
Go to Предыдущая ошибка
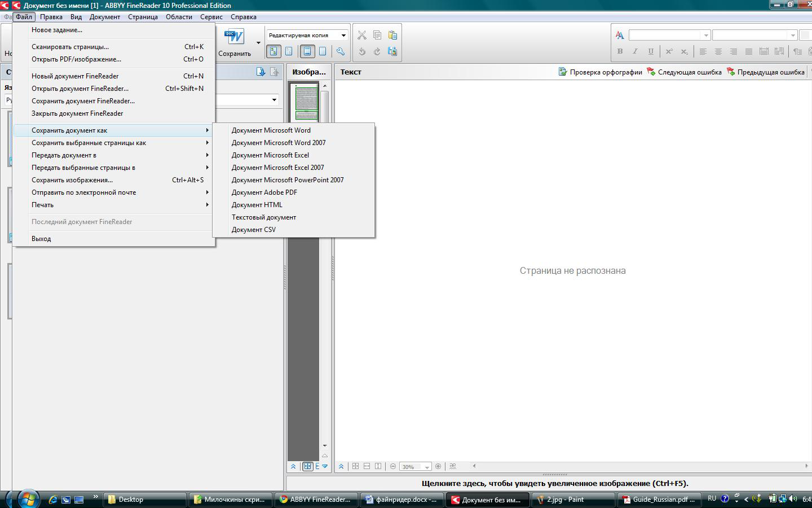[x=766, y=72]
